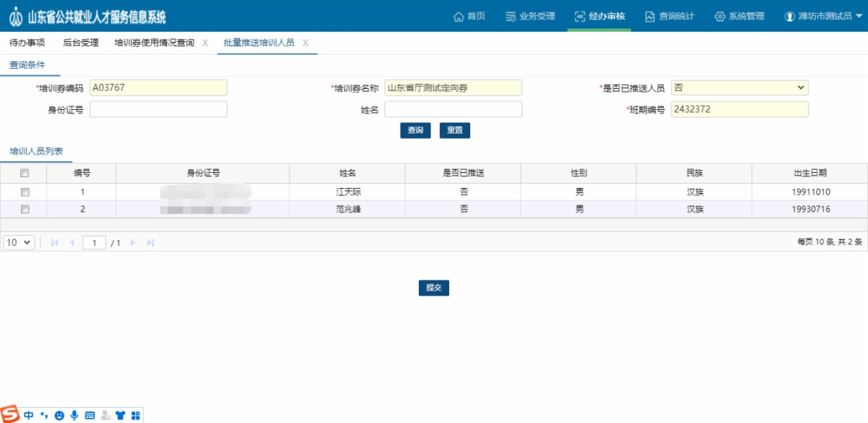This screenshot has width=868, height=423.
Task: Check the row for 江天际
Action: coord(25,192)
